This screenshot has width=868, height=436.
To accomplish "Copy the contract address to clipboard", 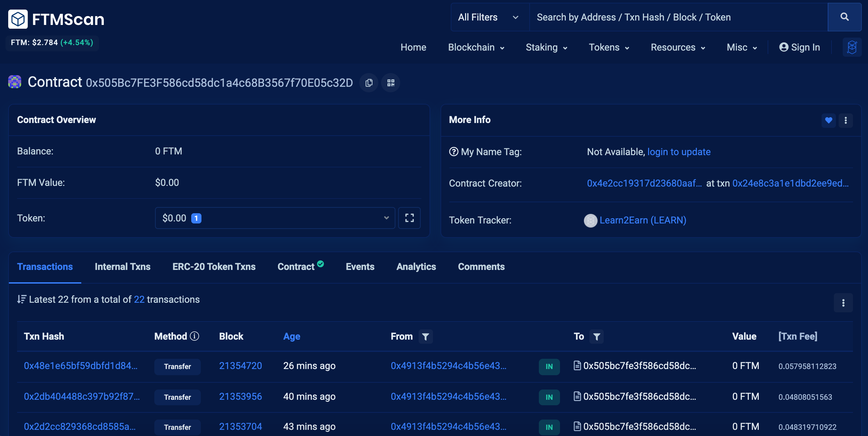I will click(369, 83).
